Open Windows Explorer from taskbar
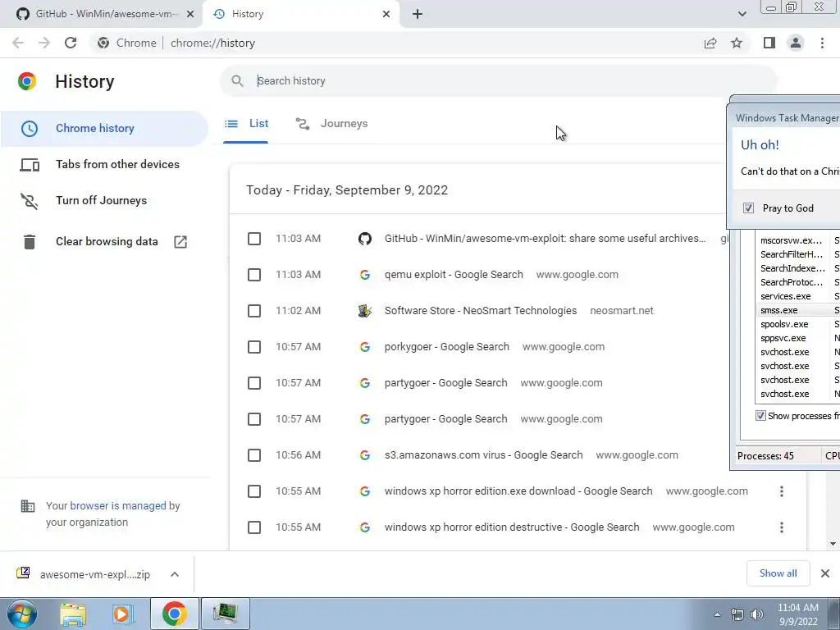This screenshot has height=630, width=840. click(73, 614)
